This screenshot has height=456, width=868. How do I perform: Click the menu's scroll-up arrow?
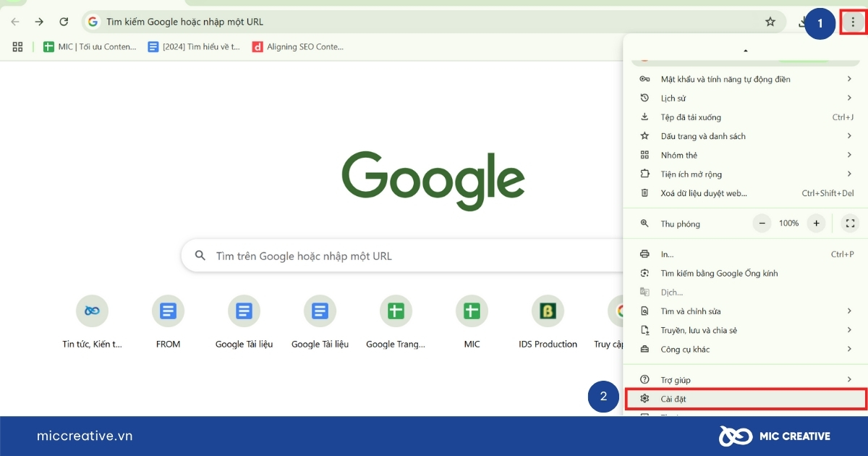tap(745, 51)
